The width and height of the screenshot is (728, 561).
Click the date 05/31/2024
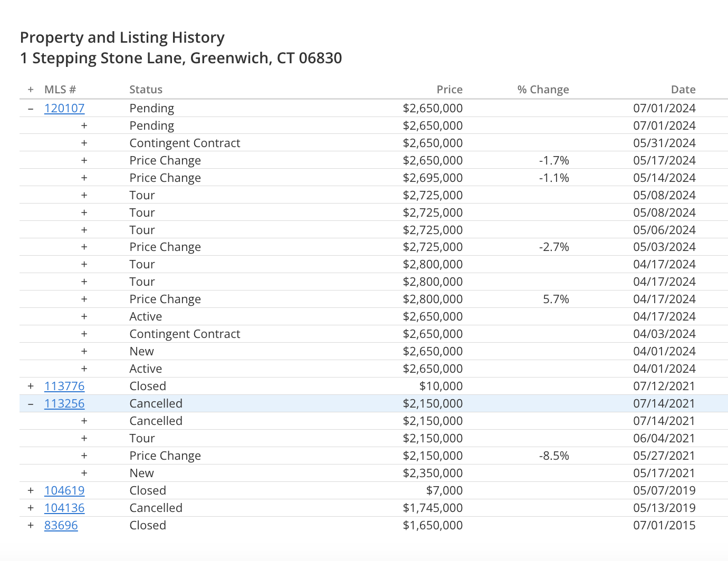[664, 143]
